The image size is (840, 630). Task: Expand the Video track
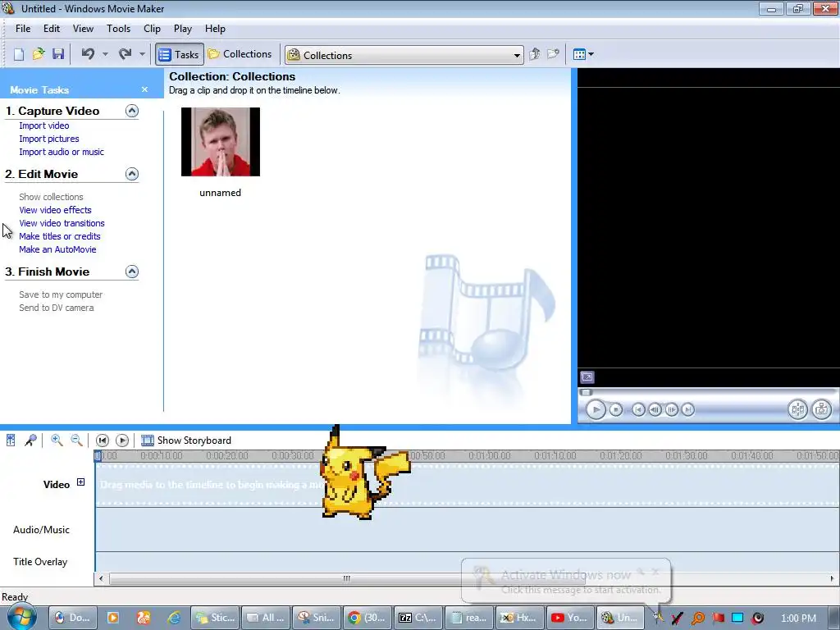pyautogui.click(x=81, y=482)
